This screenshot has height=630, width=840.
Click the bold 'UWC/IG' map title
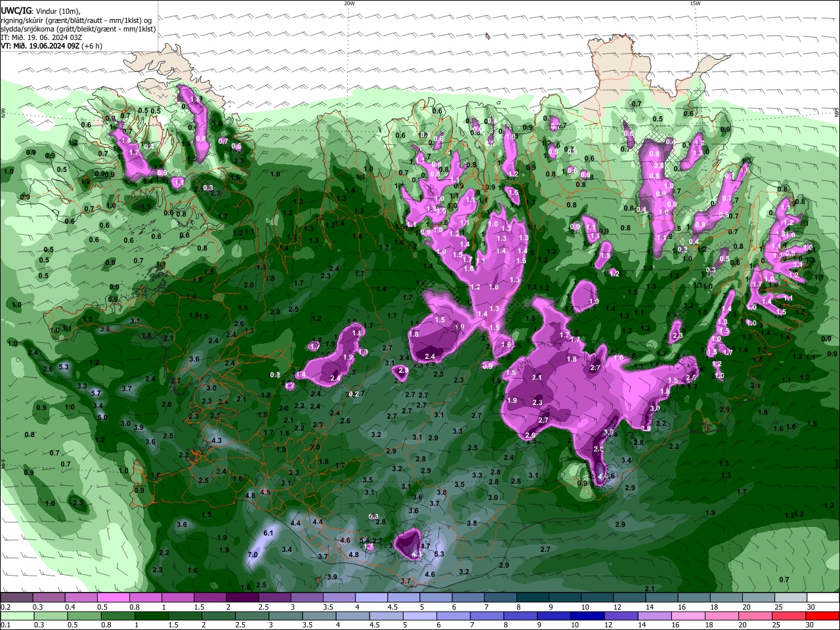[16, 10]
